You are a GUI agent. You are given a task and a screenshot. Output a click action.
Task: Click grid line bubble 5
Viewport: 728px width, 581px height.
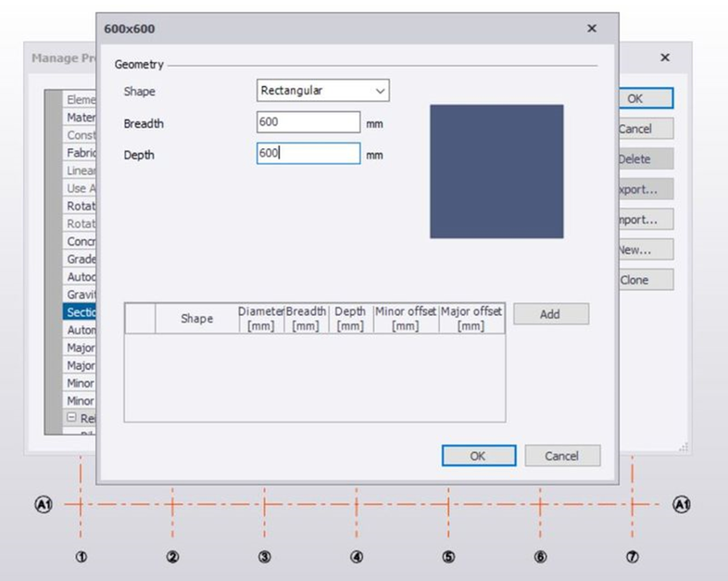pyautogui.click(x=448, y=557)
